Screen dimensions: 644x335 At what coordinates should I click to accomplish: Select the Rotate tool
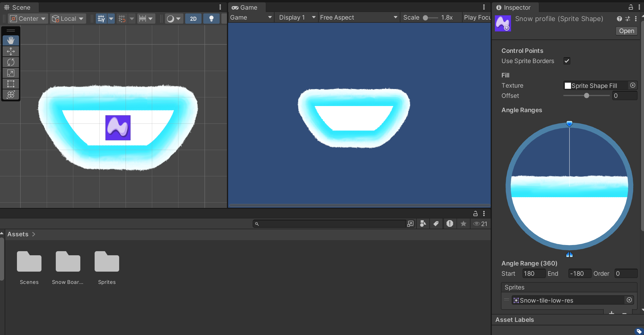pos(11,62)
